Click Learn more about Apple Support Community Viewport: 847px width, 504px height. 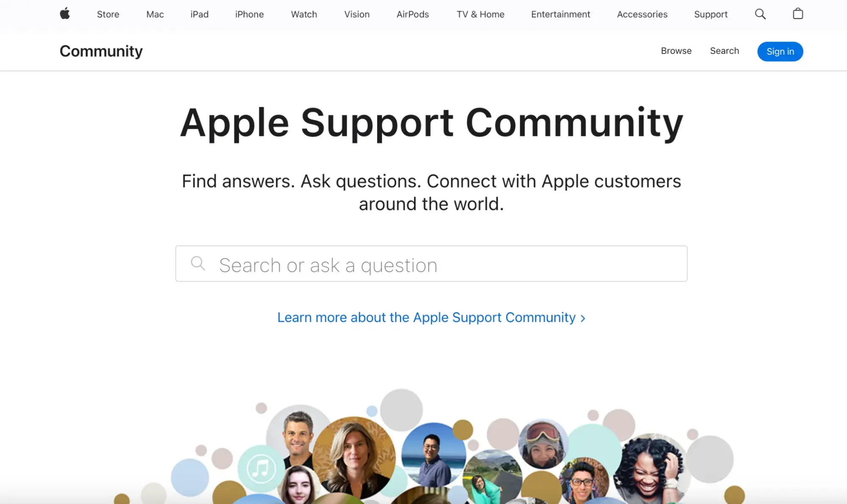coord(431,317)
